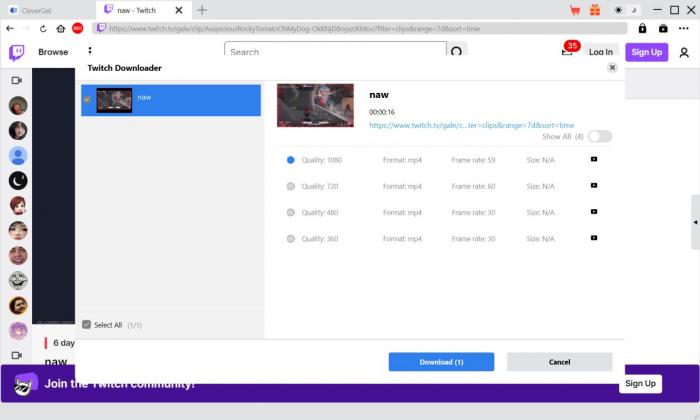This screenshot has width=700, height=420.
Task: Click the padlock icon beside address bar
Action: click(x=642, y=29)
